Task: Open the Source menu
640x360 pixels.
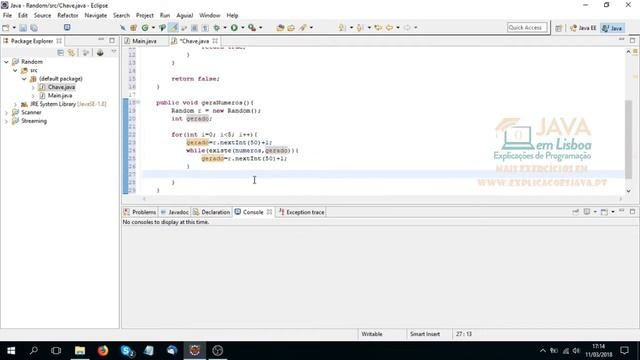Action: [x=42, y=16]
